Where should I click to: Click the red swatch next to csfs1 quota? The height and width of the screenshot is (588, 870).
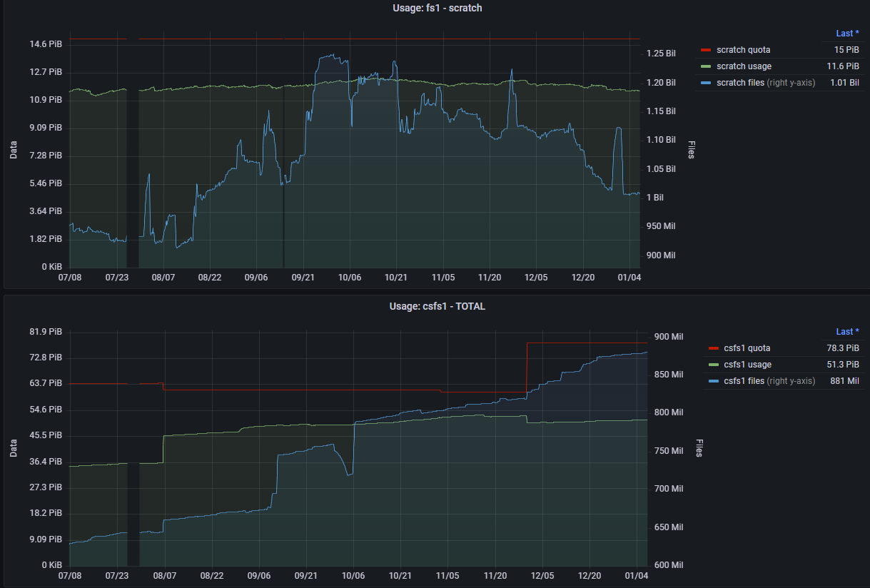pos(713,348)
